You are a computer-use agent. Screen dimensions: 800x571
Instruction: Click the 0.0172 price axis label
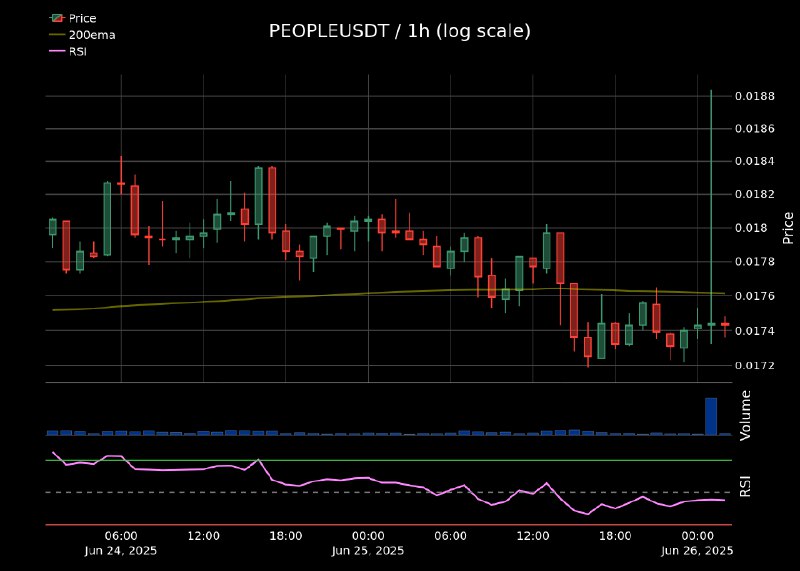coord(755,365)
